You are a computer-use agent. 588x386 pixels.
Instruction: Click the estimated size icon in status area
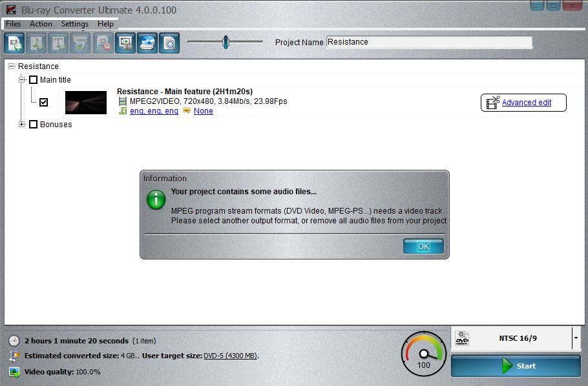pos(14,356)
